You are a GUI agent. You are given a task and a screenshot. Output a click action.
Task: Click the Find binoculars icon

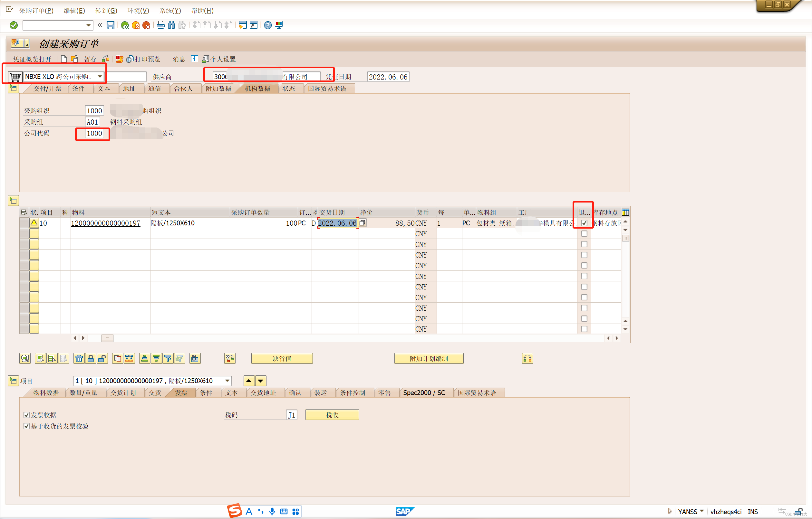[x=171, y=25]
